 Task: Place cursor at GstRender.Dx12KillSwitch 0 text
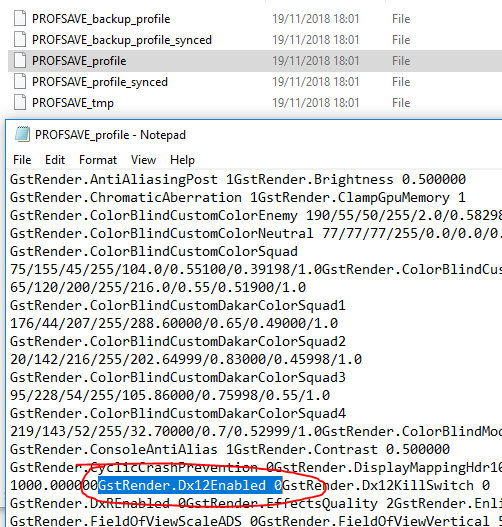386,485
